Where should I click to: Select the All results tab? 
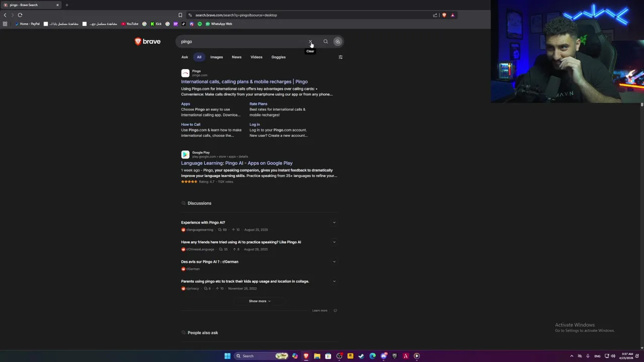click(199, 57)
